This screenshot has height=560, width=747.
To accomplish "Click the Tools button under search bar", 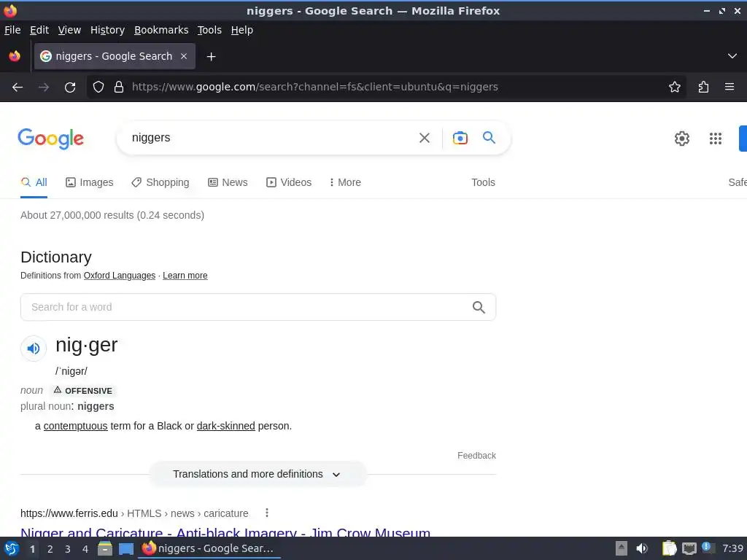I will (x=483, y=182).
